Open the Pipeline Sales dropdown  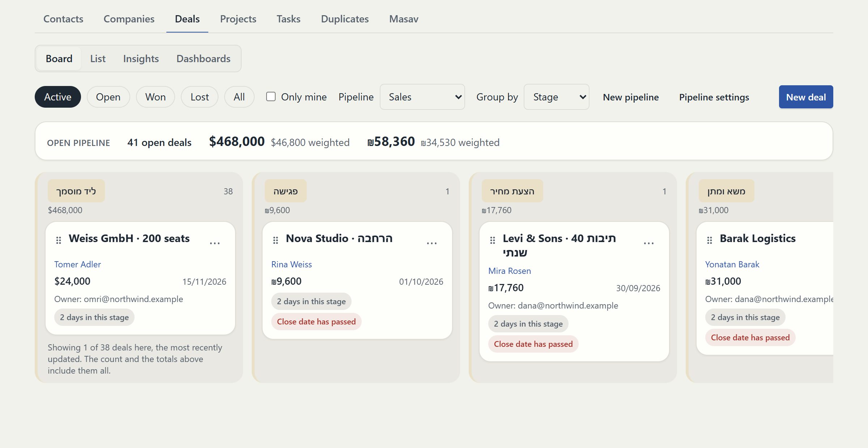pyautogui.click(x=422, y=97)
